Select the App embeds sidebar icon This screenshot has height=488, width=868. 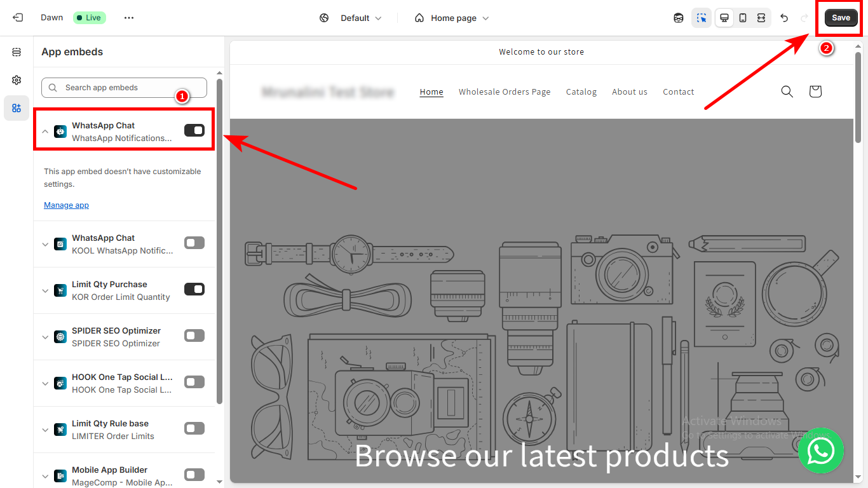point(17,108)
